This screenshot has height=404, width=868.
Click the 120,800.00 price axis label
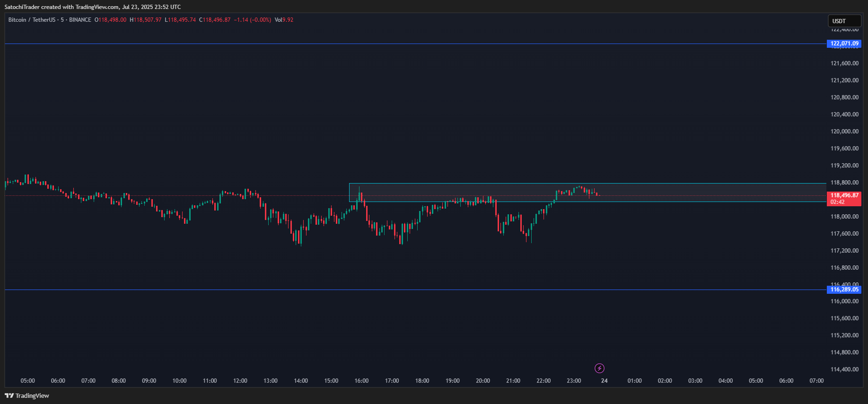pyautogui.click(x=844, y=97)
